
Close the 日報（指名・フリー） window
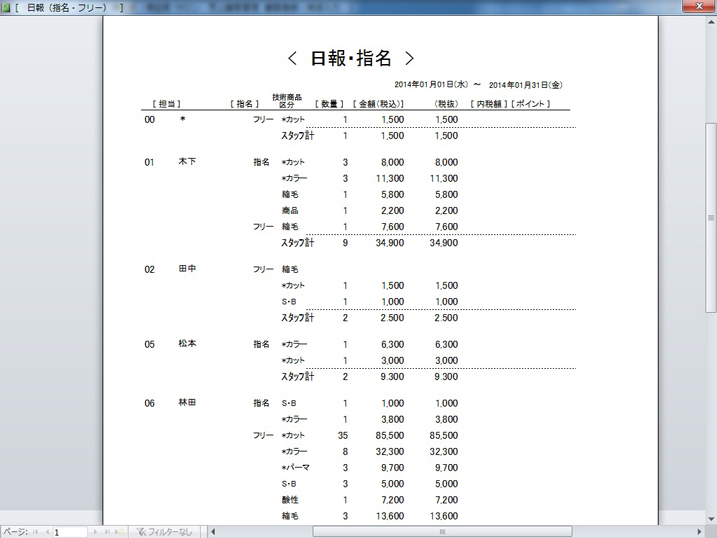click(x=699, y=6)
